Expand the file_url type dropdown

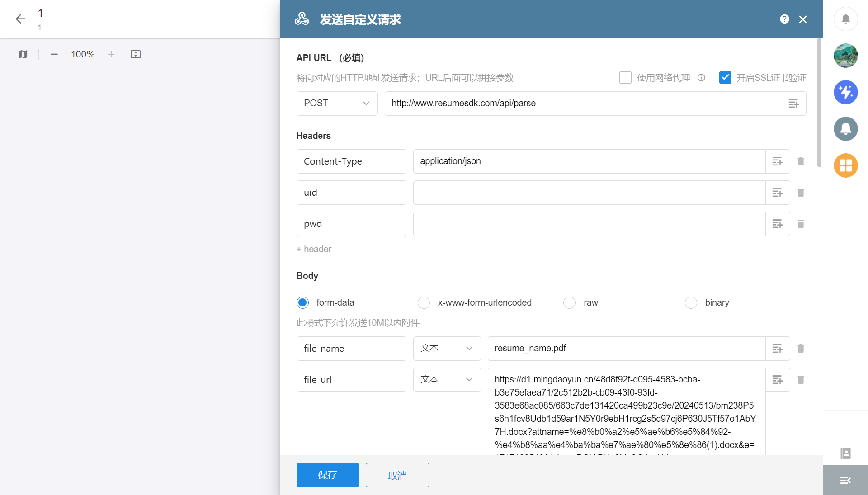click(447, 380)
